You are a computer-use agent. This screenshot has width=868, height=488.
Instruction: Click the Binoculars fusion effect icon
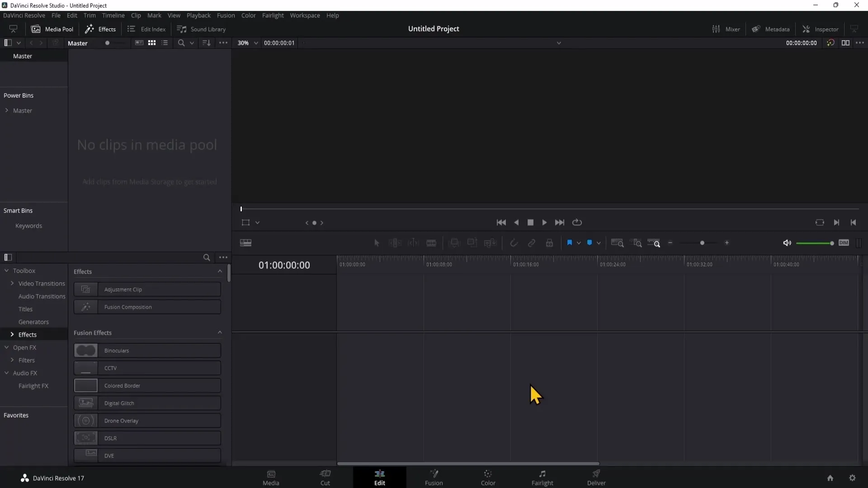tap(85, 350)
